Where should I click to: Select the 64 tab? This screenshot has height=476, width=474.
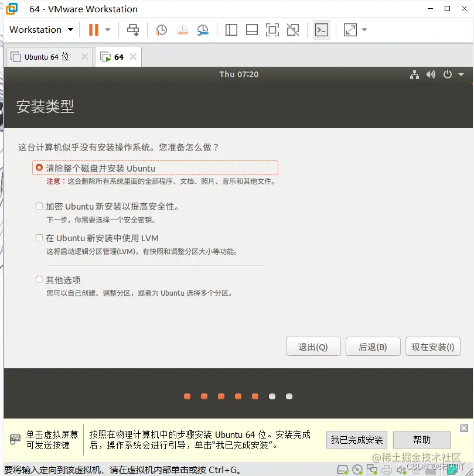pos(119,57)
